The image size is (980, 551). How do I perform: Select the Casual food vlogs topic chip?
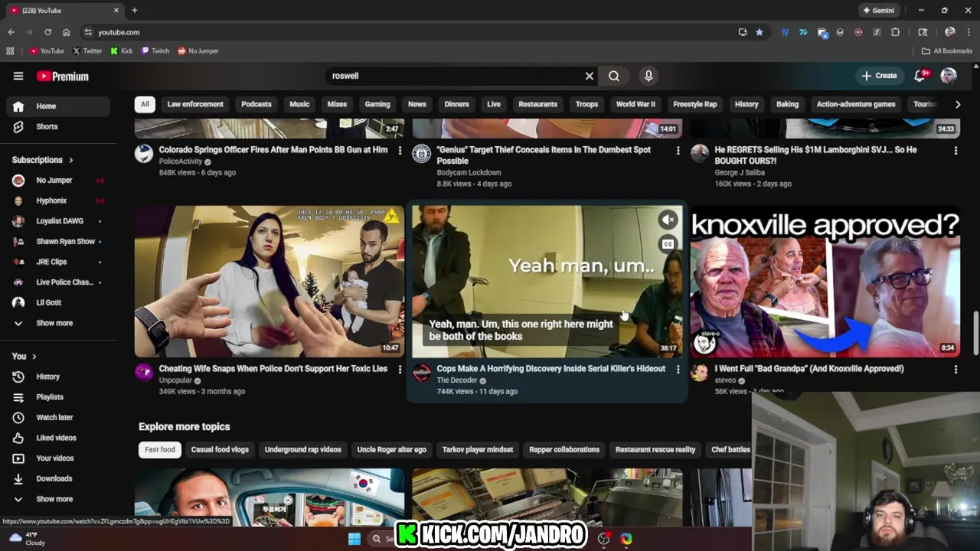(220, 450)
